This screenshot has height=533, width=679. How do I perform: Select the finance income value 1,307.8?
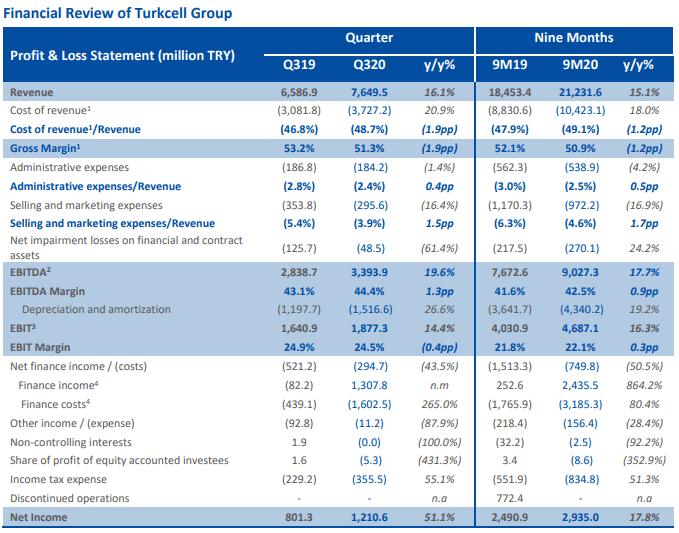click(x=369, y=385)
